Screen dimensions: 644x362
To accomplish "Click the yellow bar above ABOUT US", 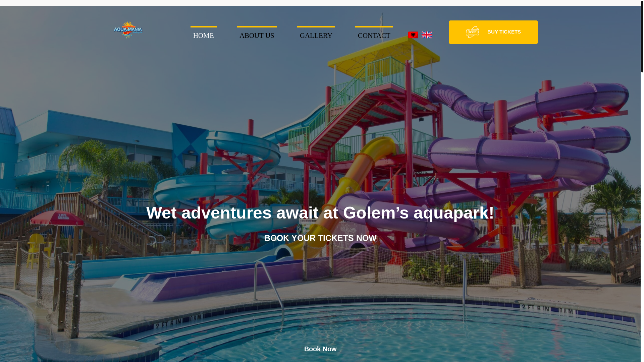I will coord(257,26).
